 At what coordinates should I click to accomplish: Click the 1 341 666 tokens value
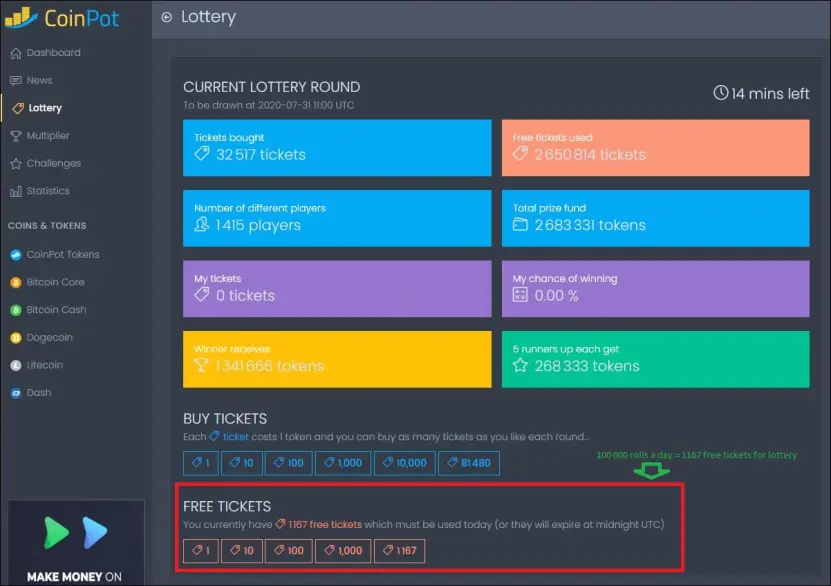(x=269, y=366)
